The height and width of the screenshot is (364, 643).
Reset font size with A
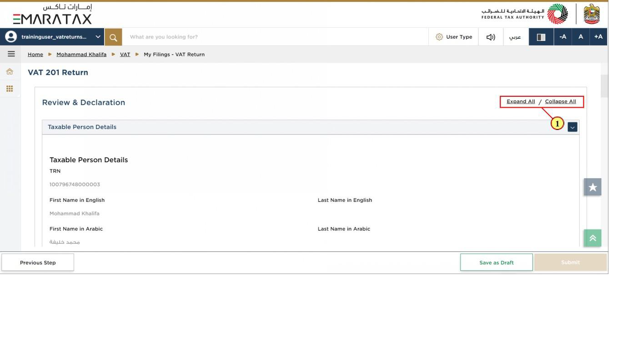pos(581,37)
